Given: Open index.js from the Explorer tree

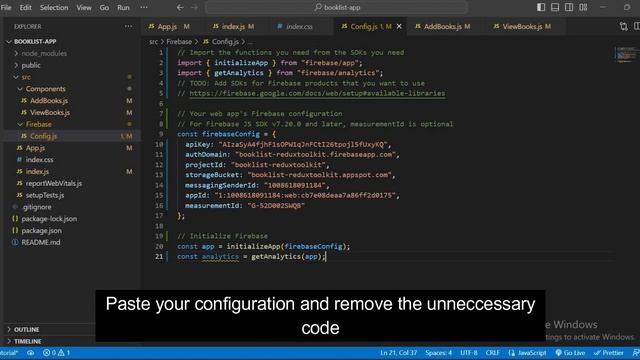Looking at the screenshot, I should tap(37, 172).
